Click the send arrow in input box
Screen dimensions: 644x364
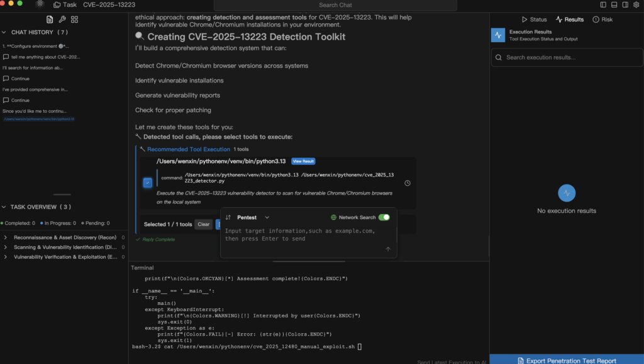pyautogui.click(x=388, y=249)
